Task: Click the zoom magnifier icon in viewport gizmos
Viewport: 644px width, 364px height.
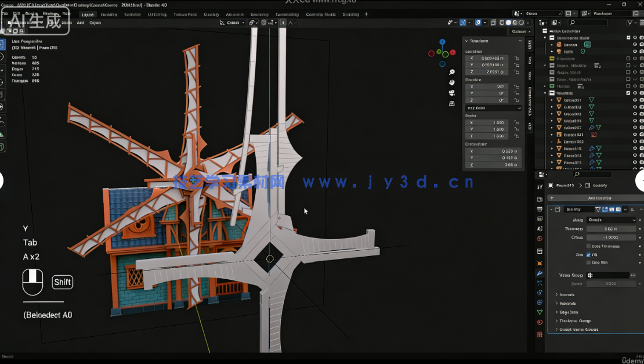Action: coord(451,72)
